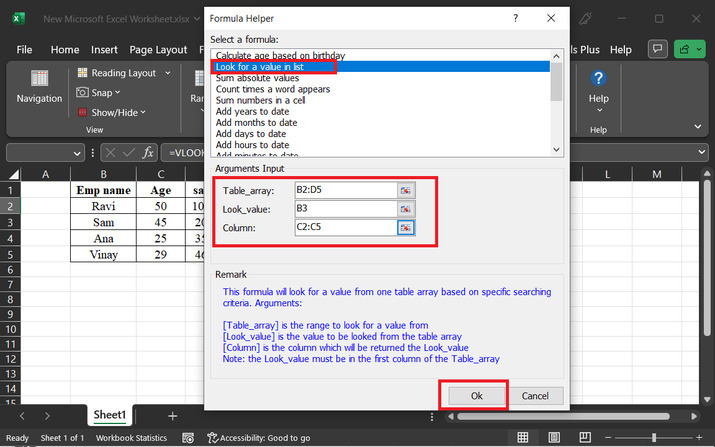The height and width of the screenshot is (447, 715).
Task: Click the Look_value range selector icon
Action: pyautogui.click(x=405, y=209)
